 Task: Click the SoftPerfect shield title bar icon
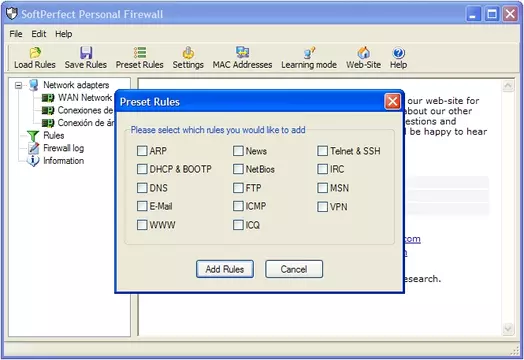(x=12, y=13)
